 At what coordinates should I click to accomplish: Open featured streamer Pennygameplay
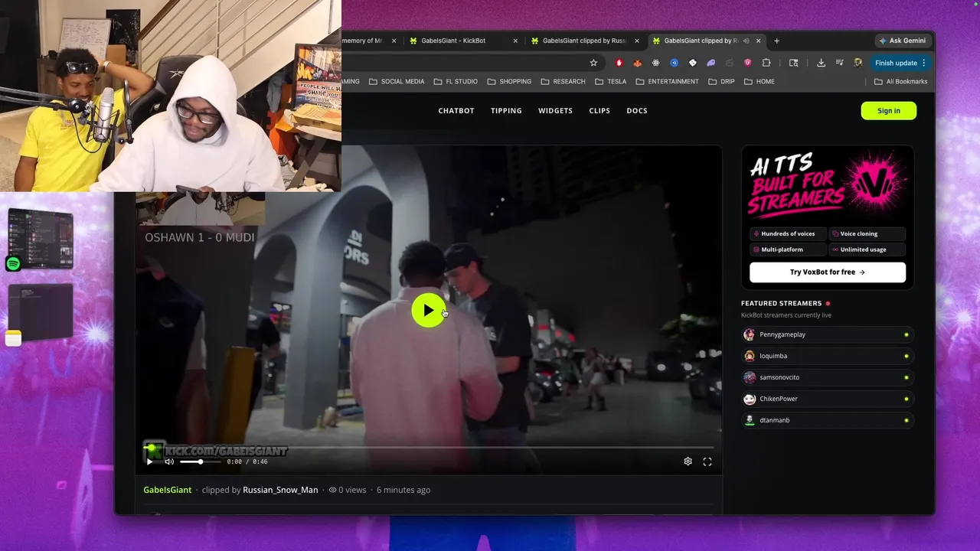coord(828,334)
